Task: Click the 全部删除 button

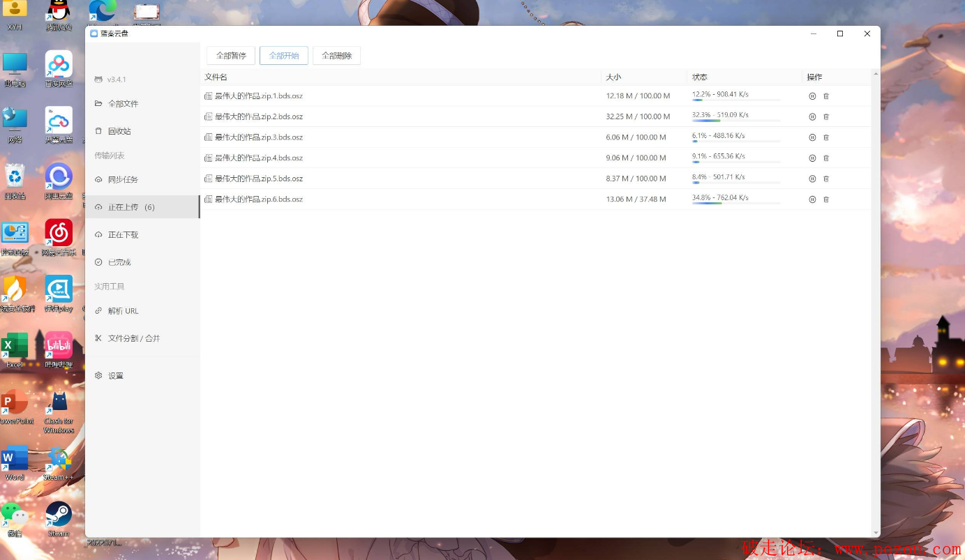Action: coord(336,56)
